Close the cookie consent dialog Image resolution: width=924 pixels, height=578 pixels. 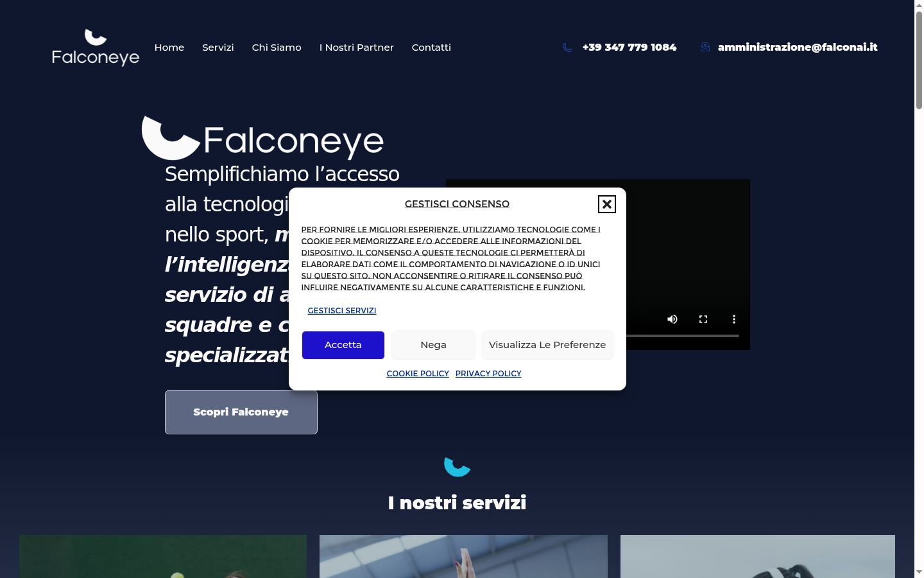(x=606, y=204)
